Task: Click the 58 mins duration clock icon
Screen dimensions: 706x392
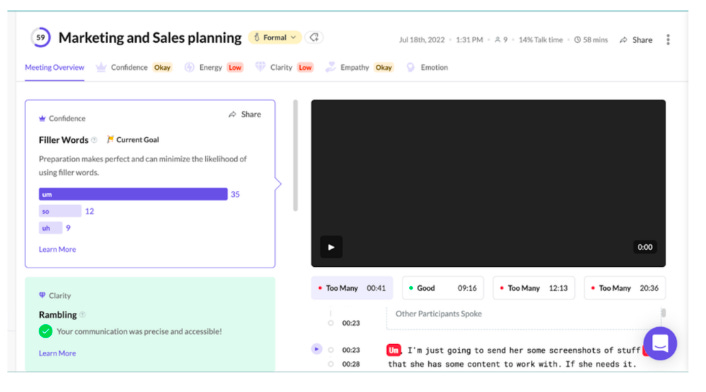Action: [577, 40]
